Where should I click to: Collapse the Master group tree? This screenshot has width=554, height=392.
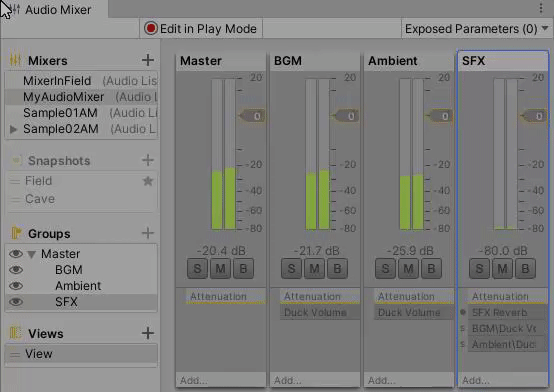(31, 254)
